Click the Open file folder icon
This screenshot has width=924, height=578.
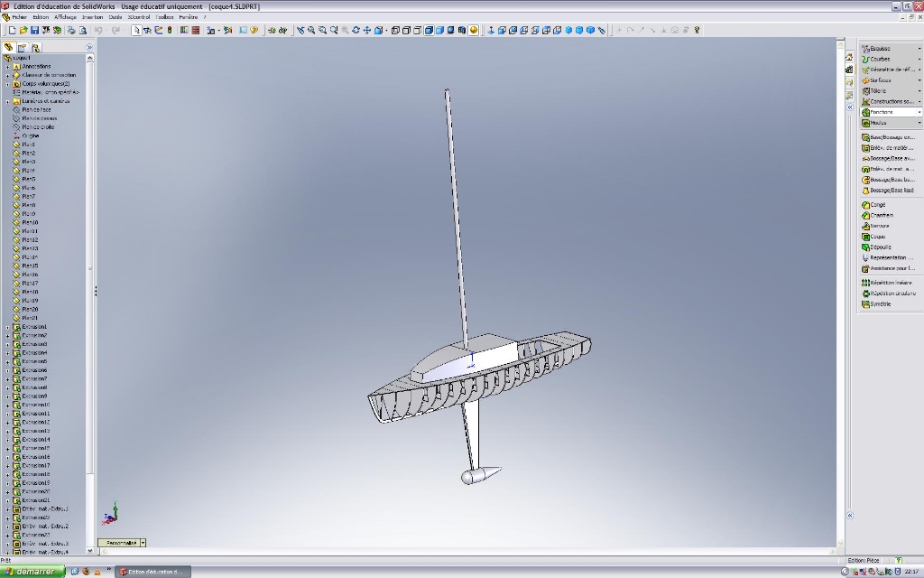pos(23,30)
